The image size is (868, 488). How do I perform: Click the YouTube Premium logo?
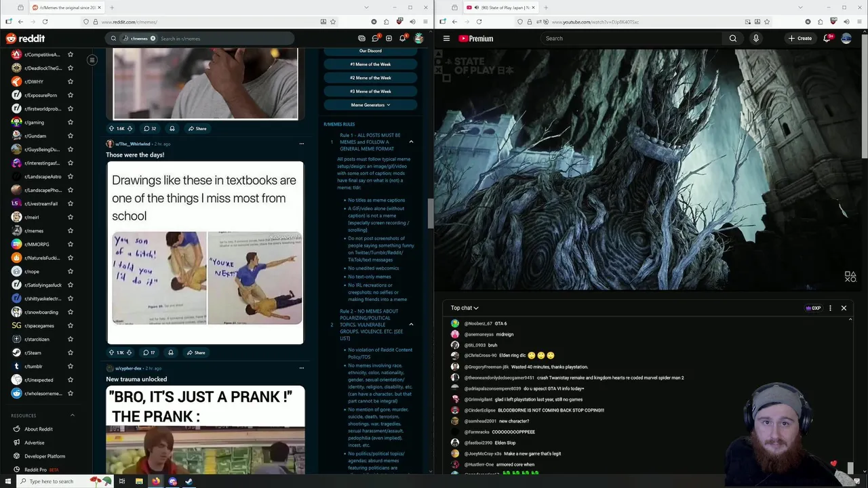(x=476, y=39)
